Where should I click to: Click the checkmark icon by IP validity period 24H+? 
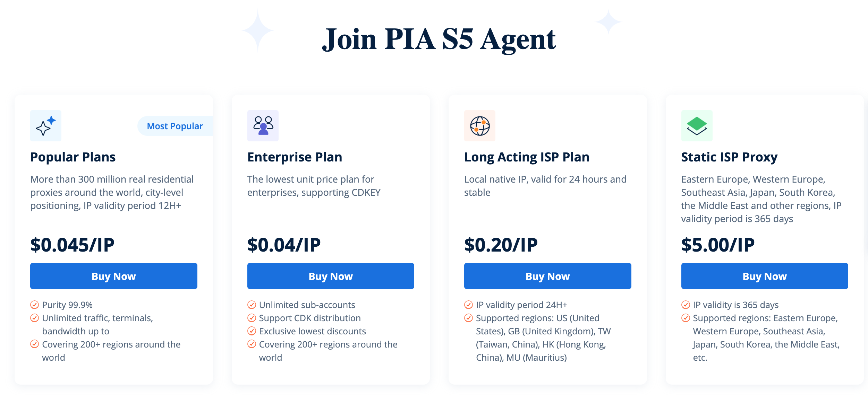469,305
